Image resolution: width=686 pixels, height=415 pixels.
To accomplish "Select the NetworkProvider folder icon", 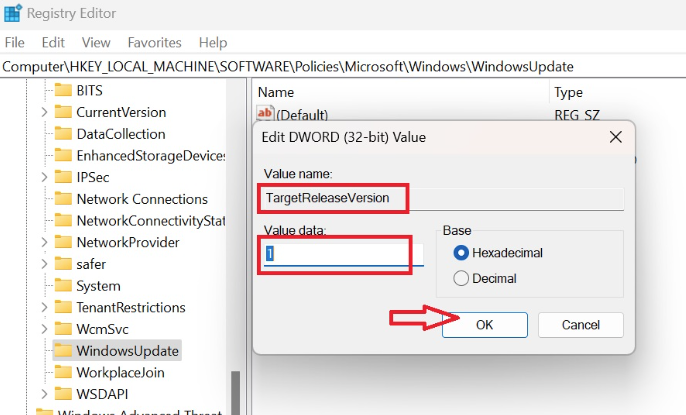I will click(x=63, y=242).
